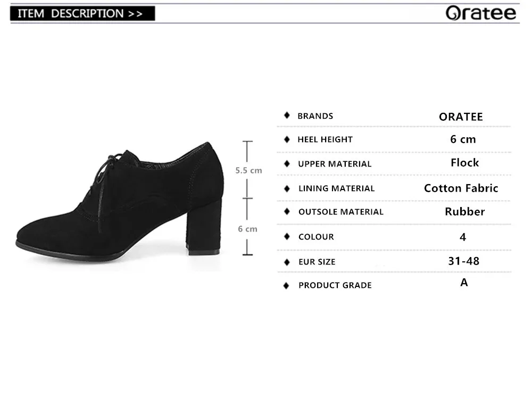
Task: Click the PRODUCT GRADE label
Action: pos(335,285)
